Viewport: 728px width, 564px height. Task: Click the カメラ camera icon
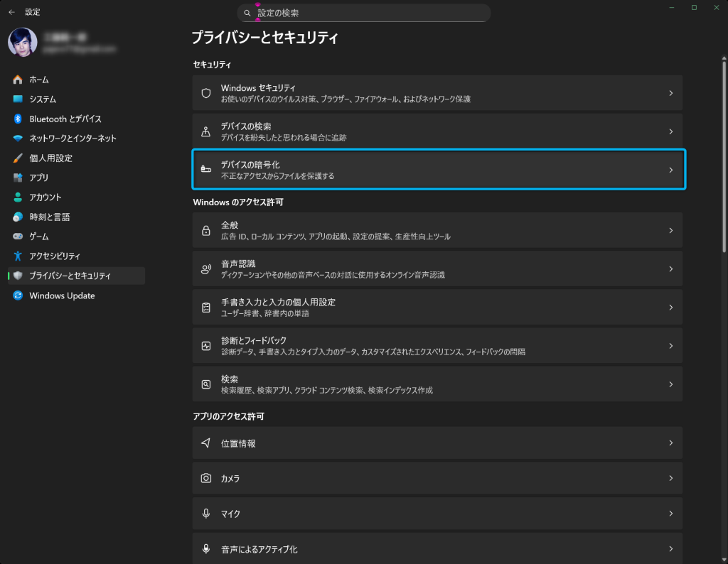(206, 478)
